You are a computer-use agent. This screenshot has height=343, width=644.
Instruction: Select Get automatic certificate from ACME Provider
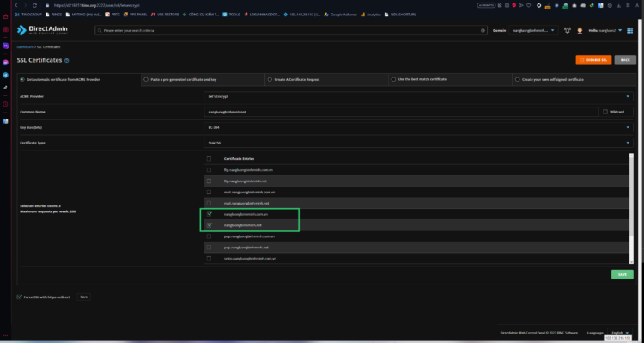click(22, 79)
